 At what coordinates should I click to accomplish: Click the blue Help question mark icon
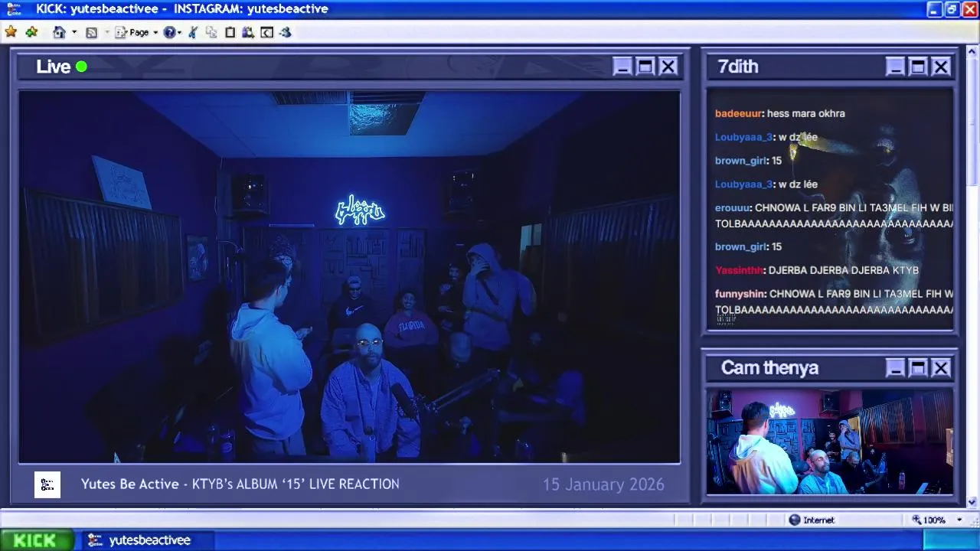coord(169,32)
